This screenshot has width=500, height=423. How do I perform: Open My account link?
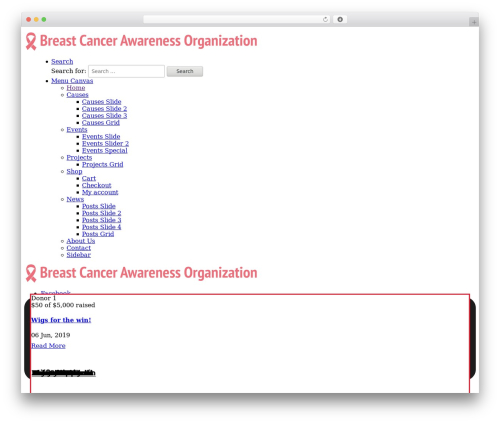point(100,192)
